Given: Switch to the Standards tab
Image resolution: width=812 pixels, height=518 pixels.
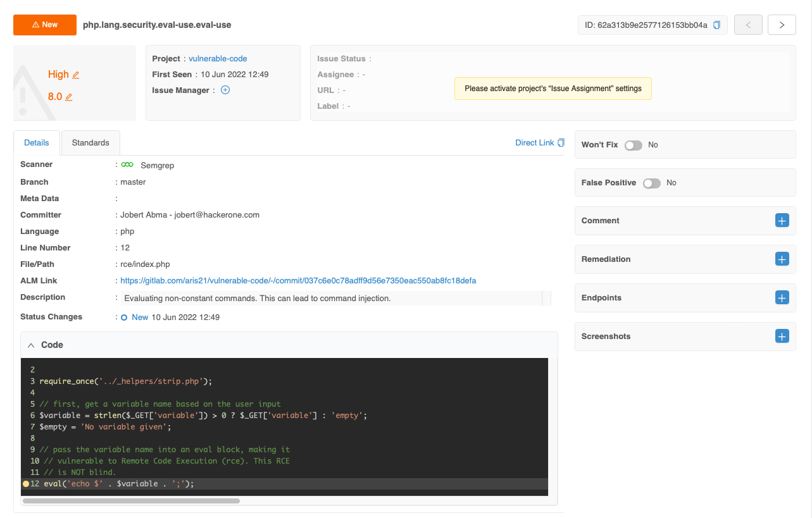Looking at the screenshot, I should (x=91, y=143).
